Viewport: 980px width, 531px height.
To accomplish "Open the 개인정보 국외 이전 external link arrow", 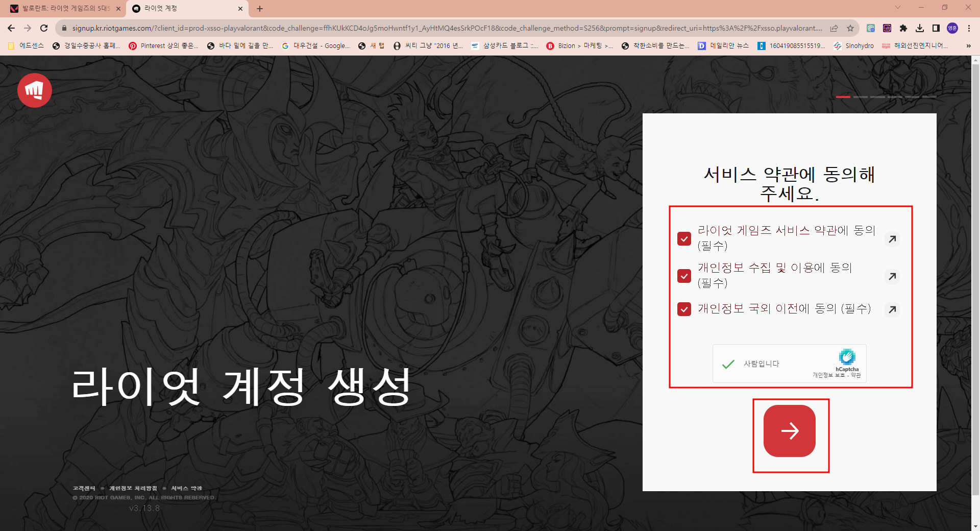I will (892, 309).
